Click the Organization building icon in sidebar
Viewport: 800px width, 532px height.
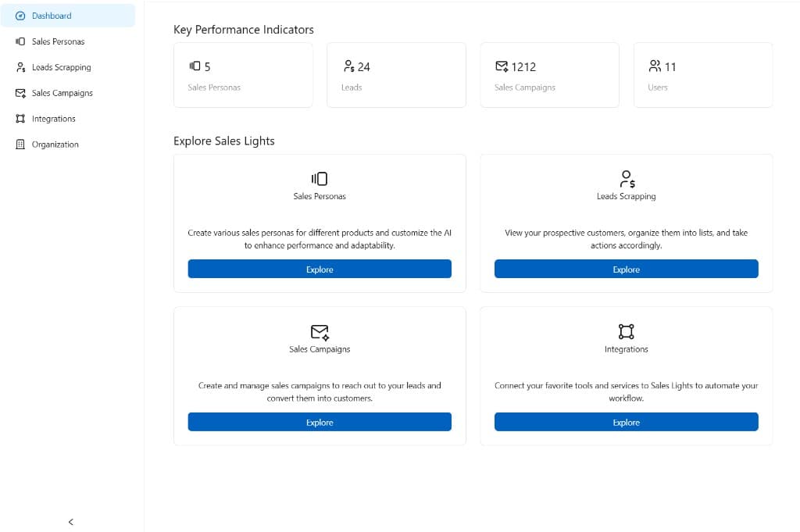pos(21,145)
